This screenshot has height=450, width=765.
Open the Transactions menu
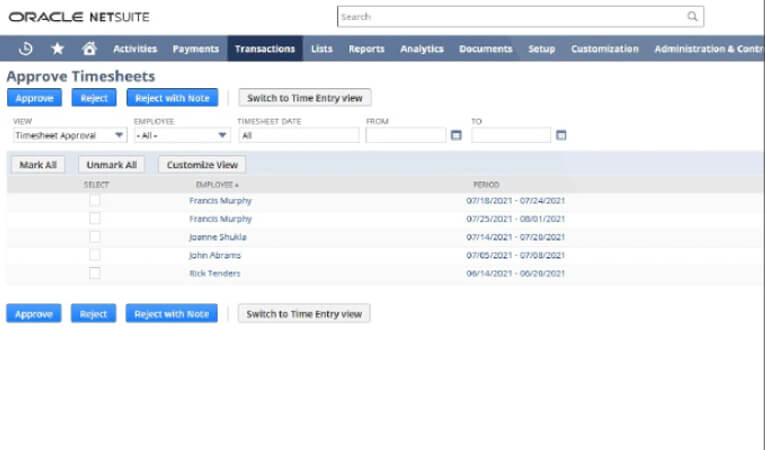(264, 48)
